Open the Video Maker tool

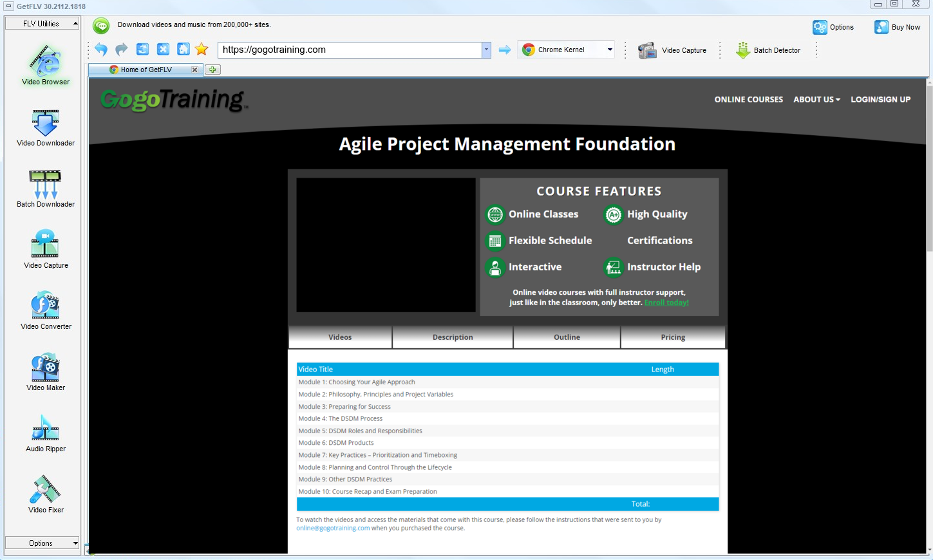coord(46,372)
